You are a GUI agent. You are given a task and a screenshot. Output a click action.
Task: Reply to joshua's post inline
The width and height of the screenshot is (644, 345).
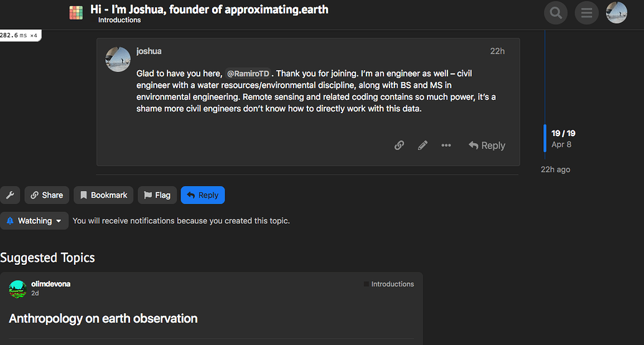tap(487, 145)
